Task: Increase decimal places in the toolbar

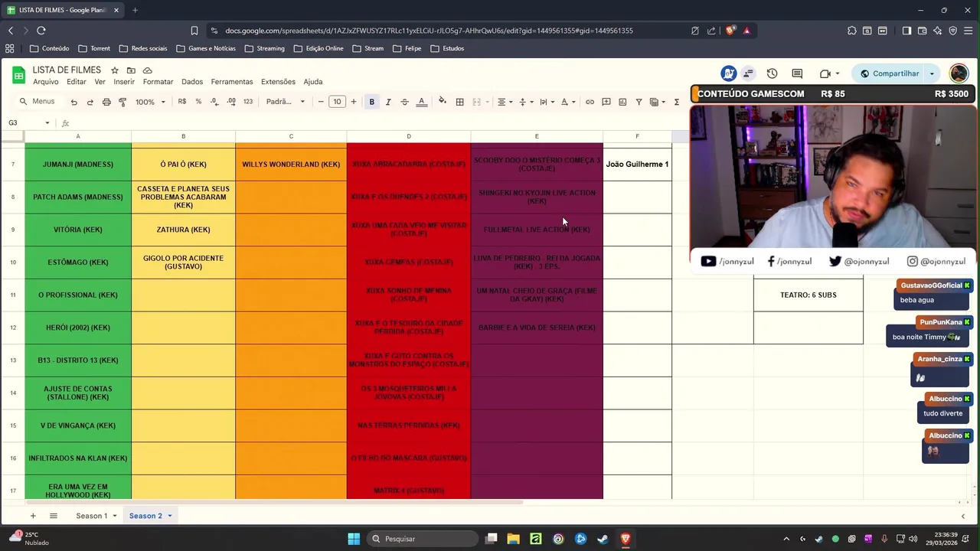Action: 230,102
